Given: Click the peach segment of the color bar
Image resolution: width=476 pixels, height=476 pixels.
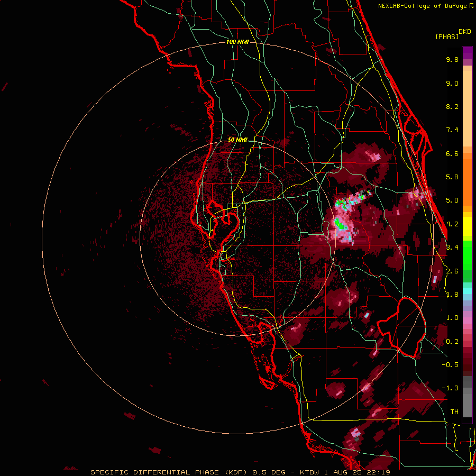Looking at the screenshot, I should click(467, 106).
